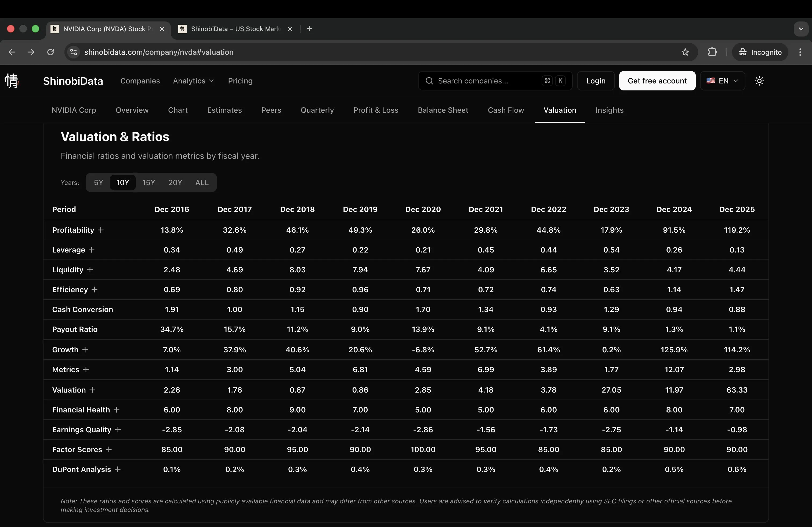This screenshot has width=812, height=527.
Task: Click the 119.2% Profitability value
Action: coord(737,230)
